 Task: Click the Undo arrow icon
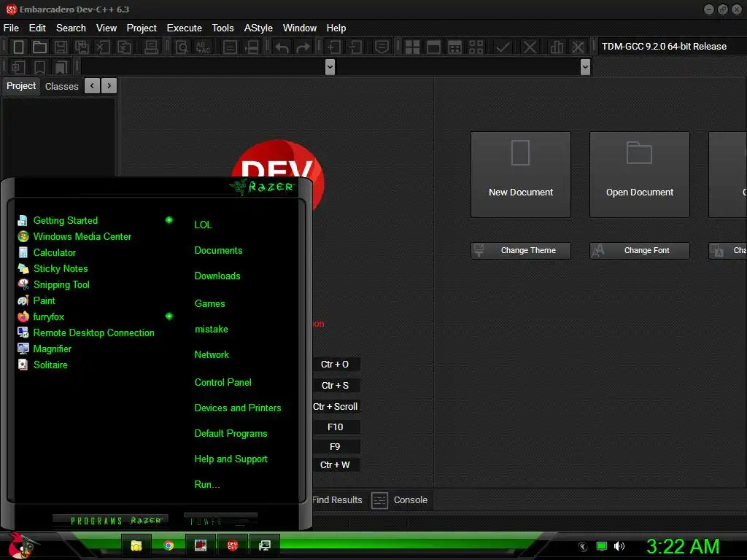pos(282,47)
